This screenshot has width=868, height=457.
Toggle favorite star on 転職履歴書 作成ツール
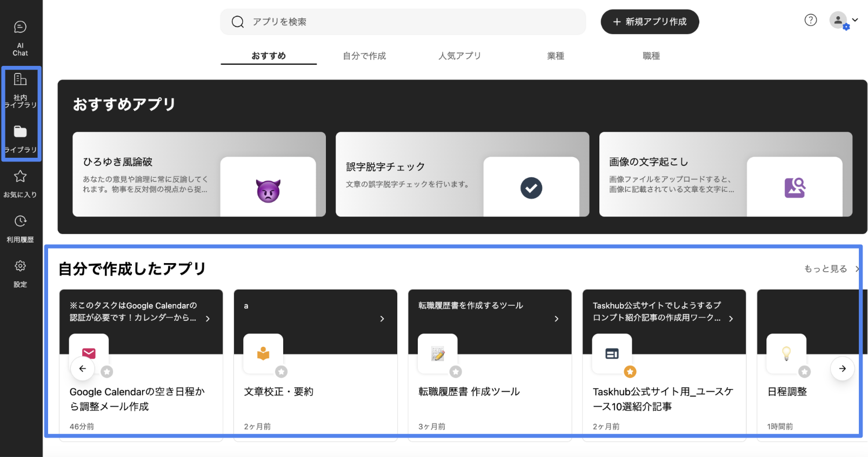456,372
